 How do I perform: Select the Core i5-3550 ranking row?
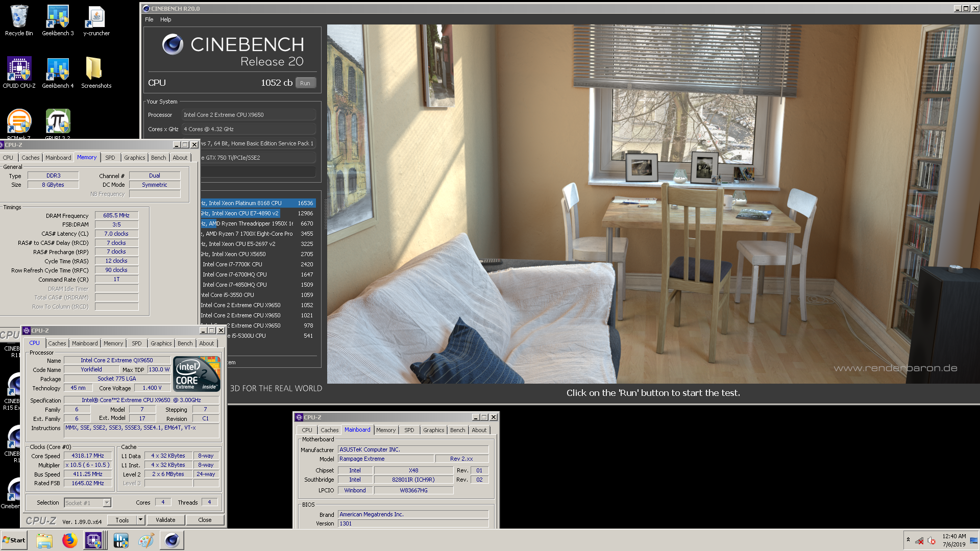pyautogui.click(x=258, y=295)
